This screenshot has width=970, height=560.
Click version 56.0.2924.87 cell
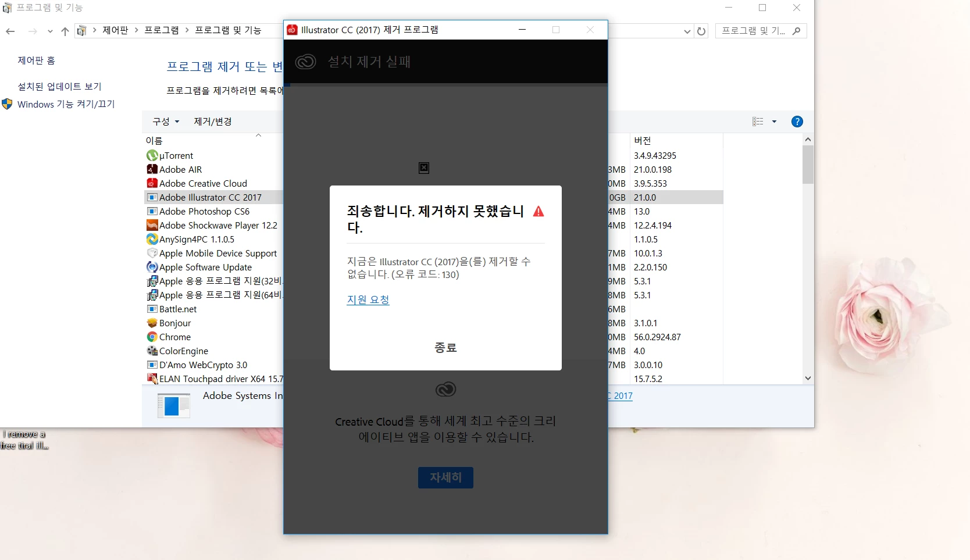[x=657, y=337]
